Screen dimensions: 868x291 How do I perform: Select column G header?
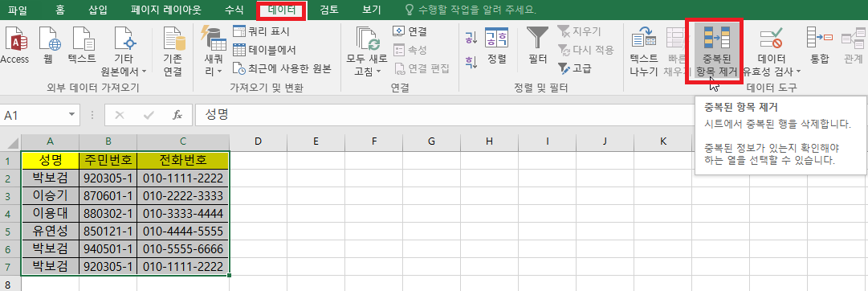point(432,141)
